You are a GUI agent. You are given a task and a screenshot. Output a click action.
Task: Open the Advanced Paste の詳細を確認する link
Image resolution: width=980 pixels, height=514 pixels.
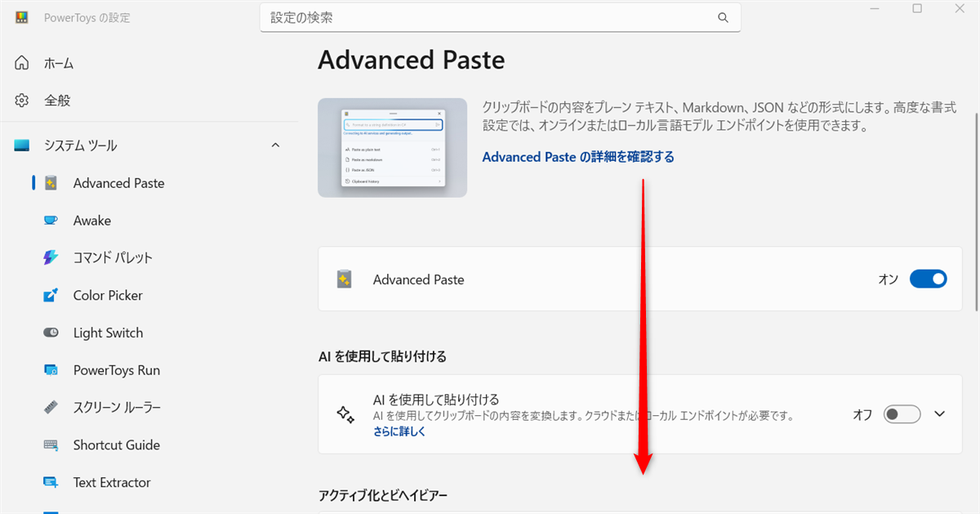pos(578,156)
